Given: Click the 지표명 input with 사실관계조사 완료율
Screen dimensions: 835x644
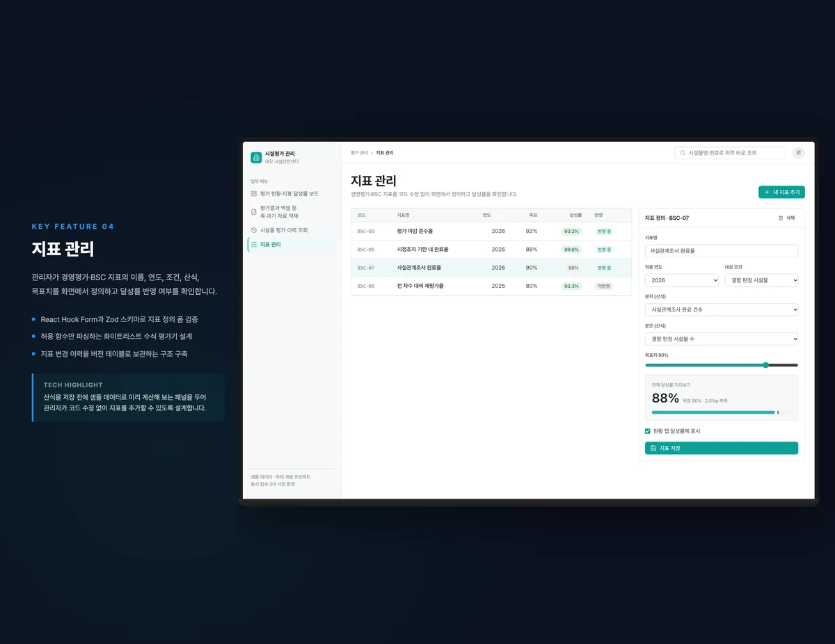Looking at the screenshot, I should 722,250.
